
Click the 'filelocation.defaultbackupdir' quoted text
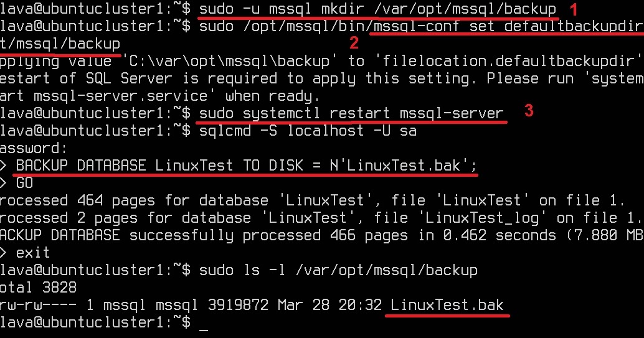(x=508, y=61)
